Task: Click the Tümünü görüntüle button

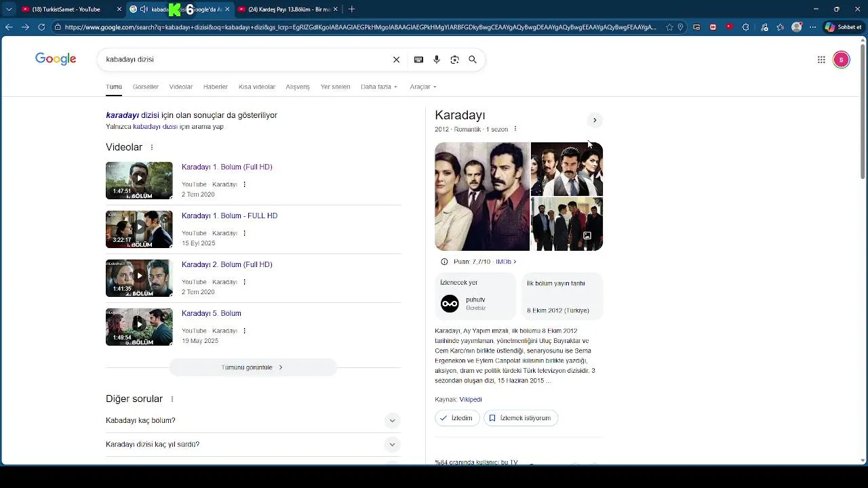Action: [253, 367]
